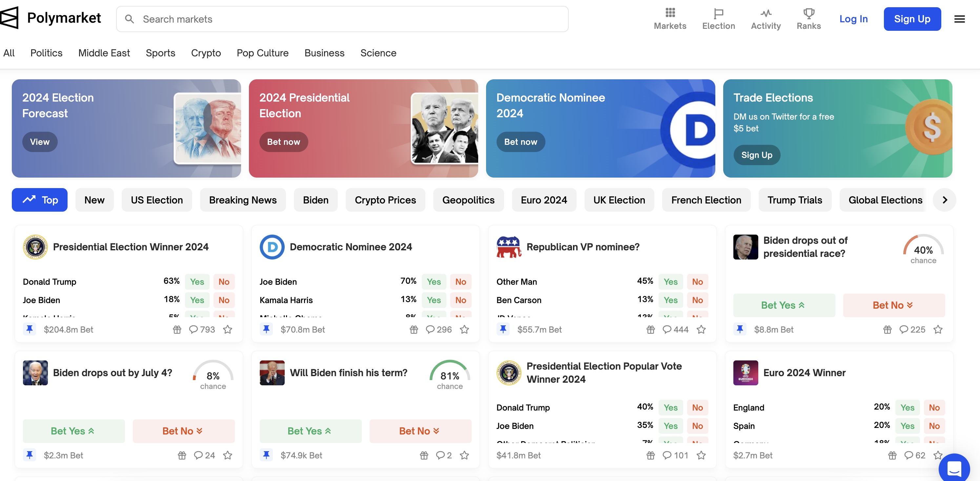Screen dimensions: 980x481
Task: Click Sign Up on Trade Elections banner
Action: (757, 155)
